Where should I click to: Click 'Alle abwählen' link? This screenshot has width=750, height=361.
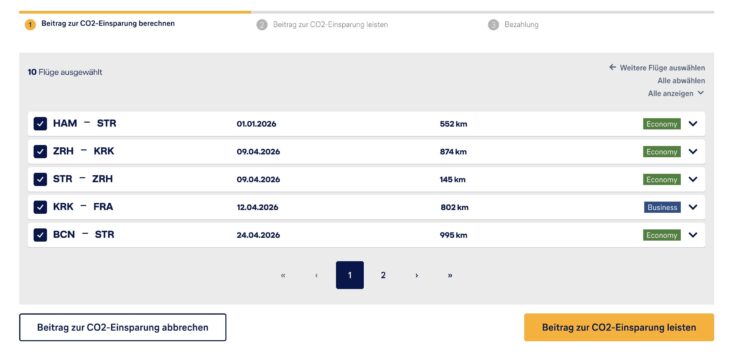(681, 81)
